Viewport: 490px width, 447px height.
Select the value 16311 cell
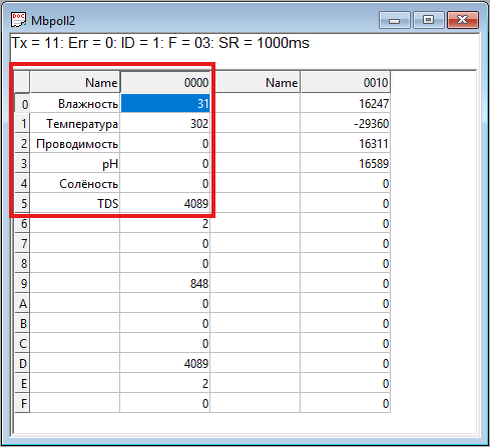point(345,143)
